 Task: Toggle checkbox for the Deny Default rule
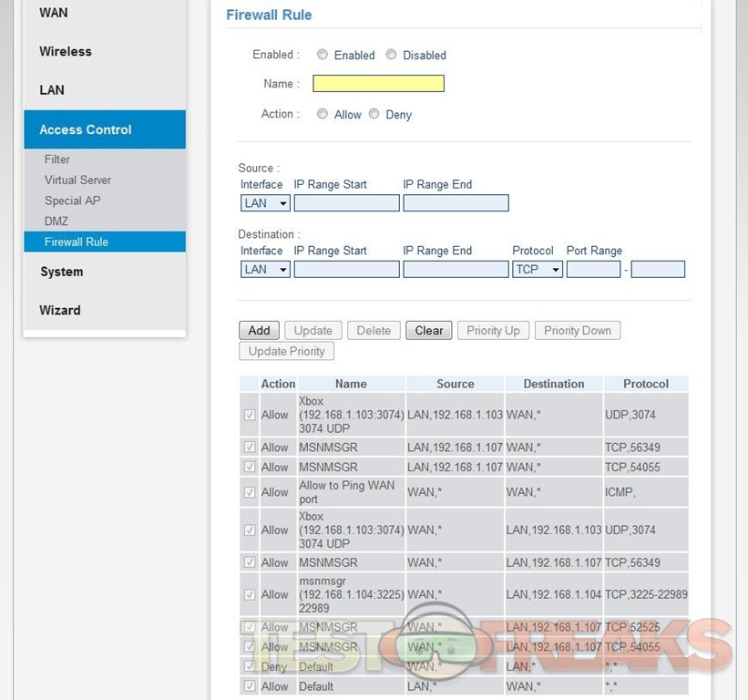point(250,667)
